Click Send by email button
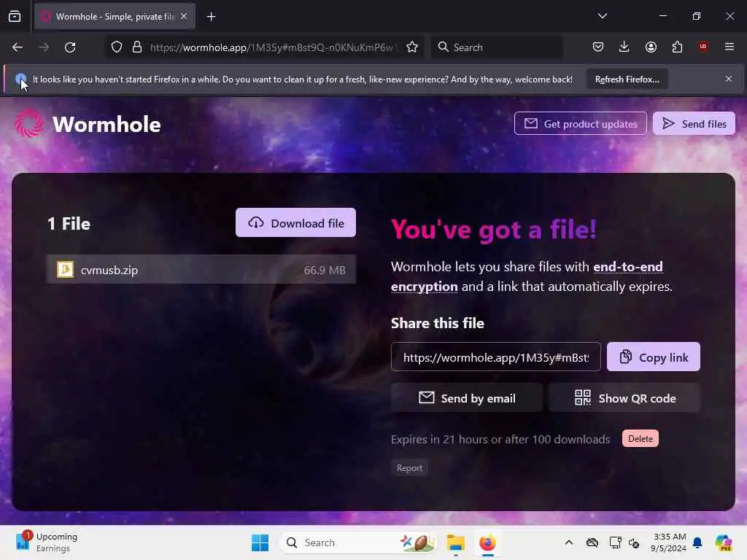Viewport: 747px width, 560px height. 466,398
